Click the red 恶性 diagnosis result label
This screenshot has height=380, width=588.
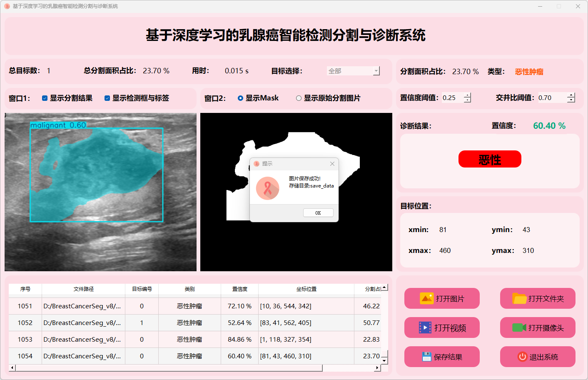pos(490,159)
